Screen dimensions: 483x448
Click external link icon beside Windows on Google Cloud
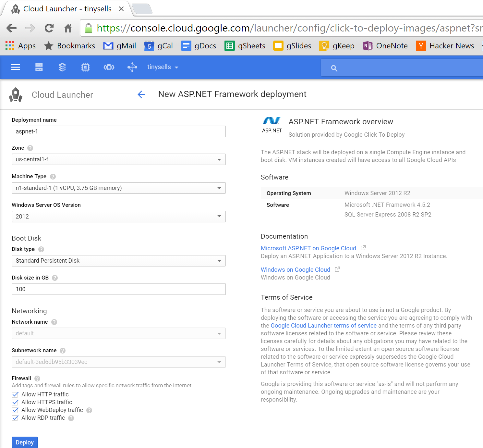337,269
